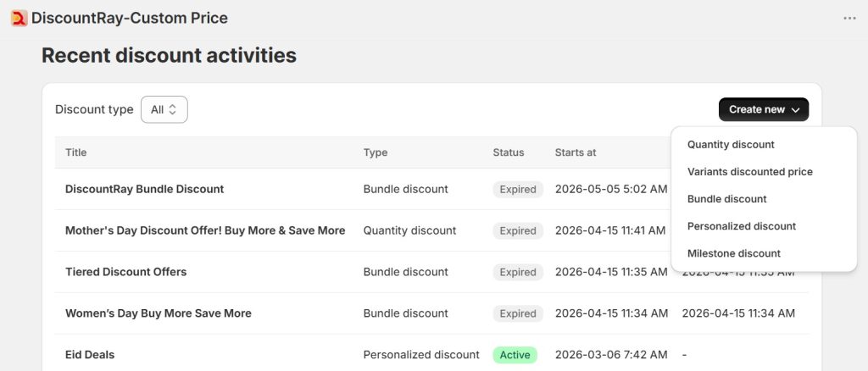Pick Milestone discount from the menu
Screen dimensions: 868x371
tap(733, 253)
